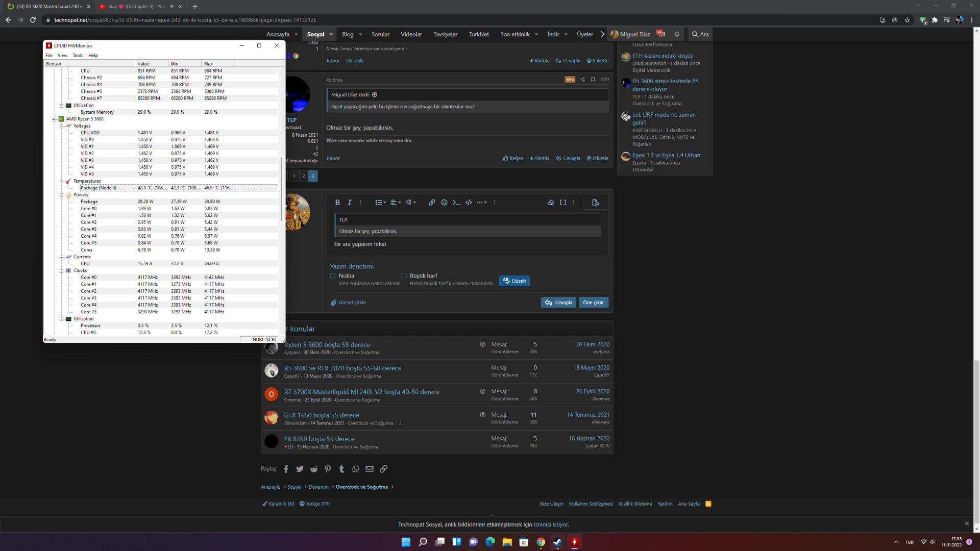Click in the reply editor text area
Viewport: 980px width, 551px height.
tap(459, 245)
